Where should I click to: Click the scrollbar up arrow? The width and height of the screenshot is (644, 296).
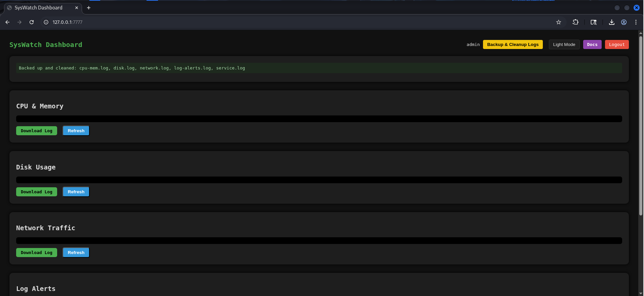pyautogui.click(x=641, y=33)
